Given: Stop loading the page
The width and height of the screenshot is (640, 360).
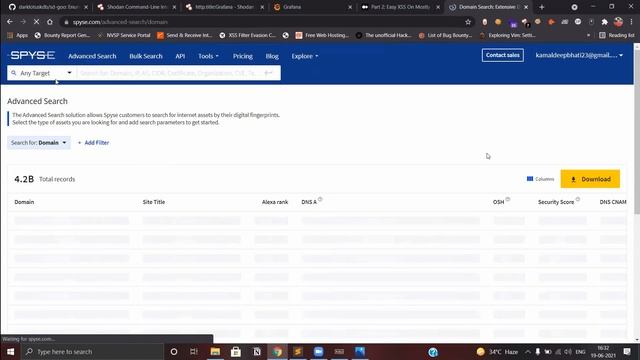Looking at the screenshot, I should (x=36, y=22).
